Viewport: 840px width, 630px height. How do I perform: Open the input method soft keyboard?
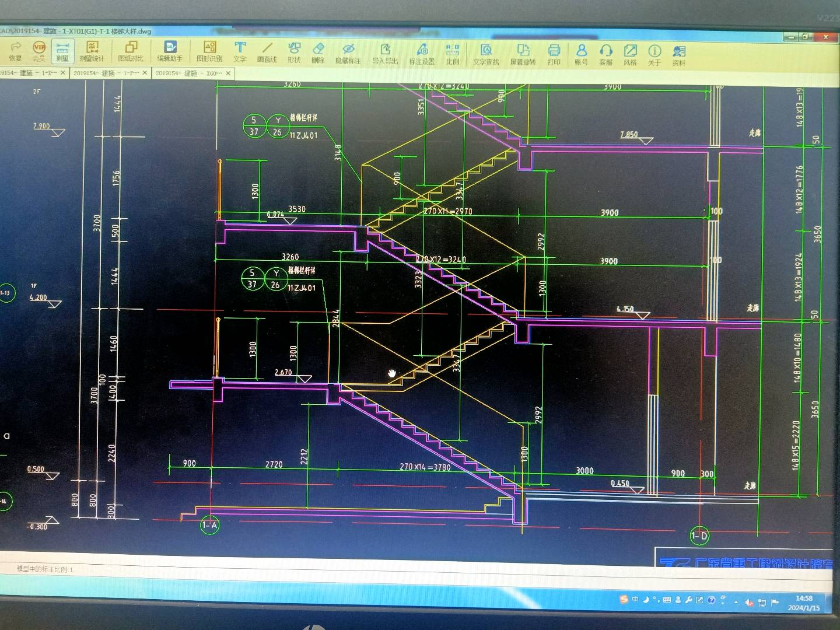click(x=667, y=600)
